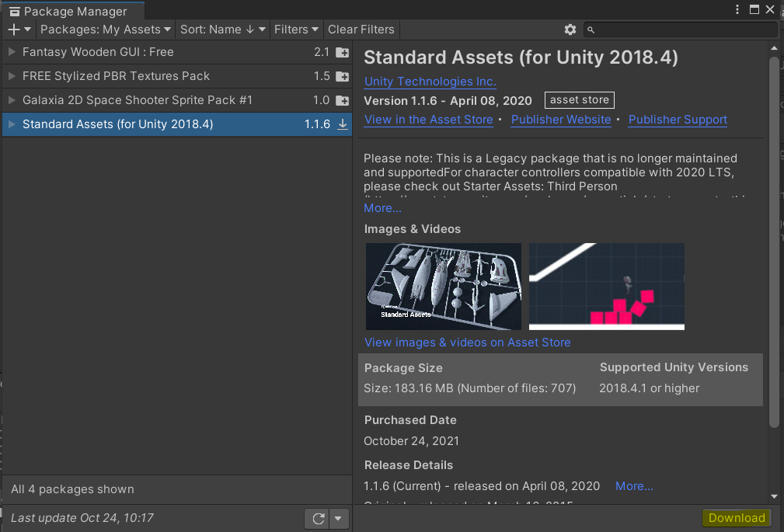Expand the Standard Assets list entry
This screenshot has height=532, width=784.
12,123
